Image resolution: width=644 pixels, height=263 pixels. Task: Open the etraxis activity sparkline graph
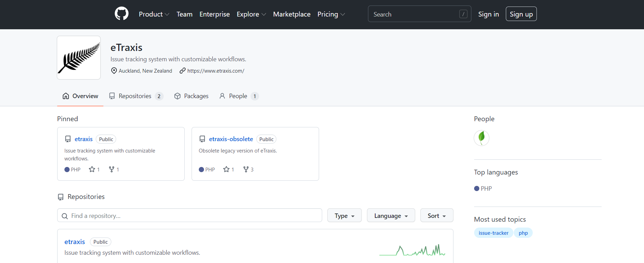pyautogui.click(x=412, y=250)
